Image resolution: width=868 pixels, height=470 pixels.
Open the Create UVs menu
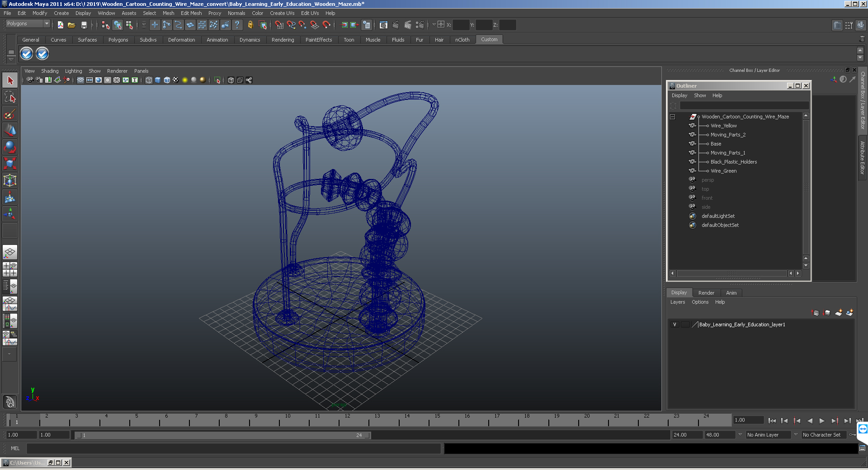(282, 13)
